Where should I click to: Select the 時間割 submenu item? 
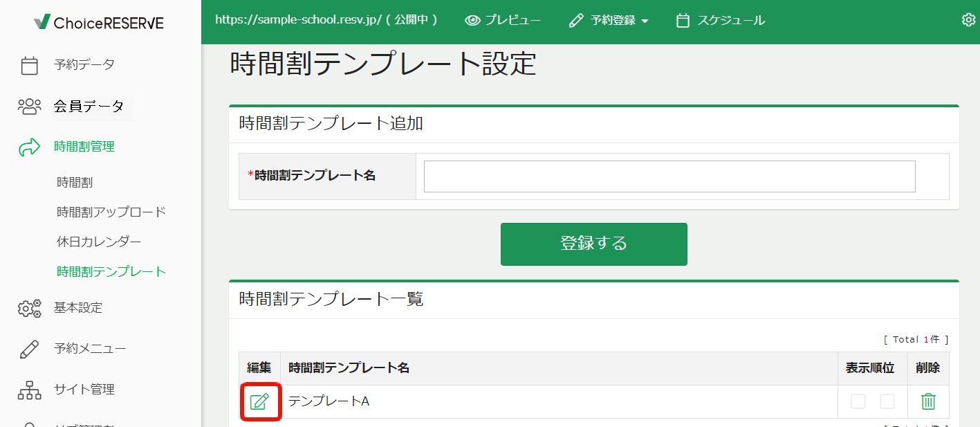tap(75, 183)
